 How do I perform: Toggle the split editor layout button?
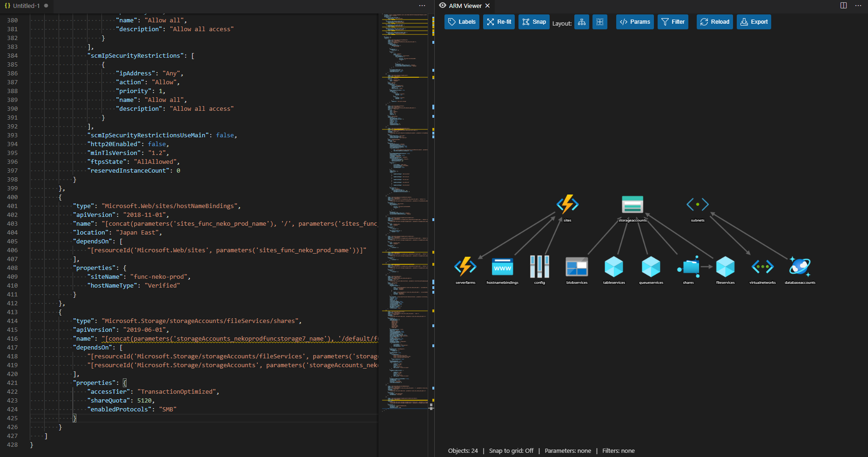843,6
